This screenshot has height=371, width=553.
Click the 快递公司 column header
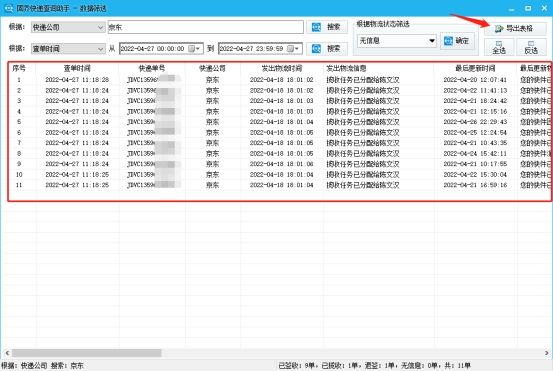click(213, 68)
